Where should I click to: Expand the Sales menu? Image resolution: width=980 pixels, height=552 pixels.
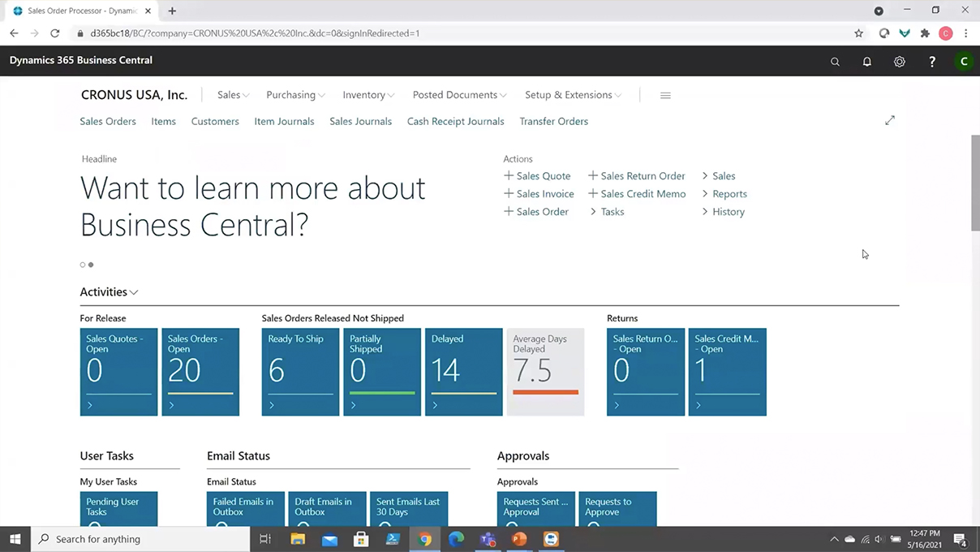click(x=234, y=95)
